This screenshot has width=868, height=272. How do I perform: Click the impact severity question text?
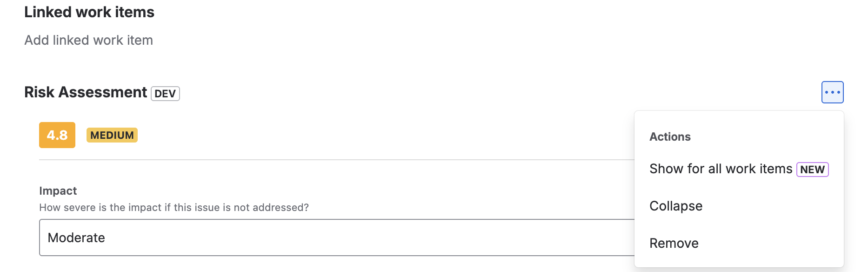pos(174,208)
